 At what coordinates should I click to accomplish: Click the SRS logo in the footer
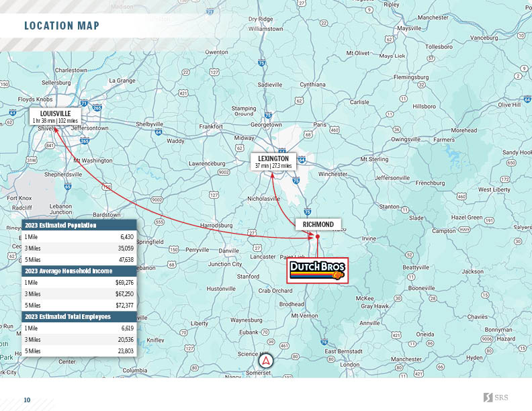pyautogui.click(x=496, y=398)
